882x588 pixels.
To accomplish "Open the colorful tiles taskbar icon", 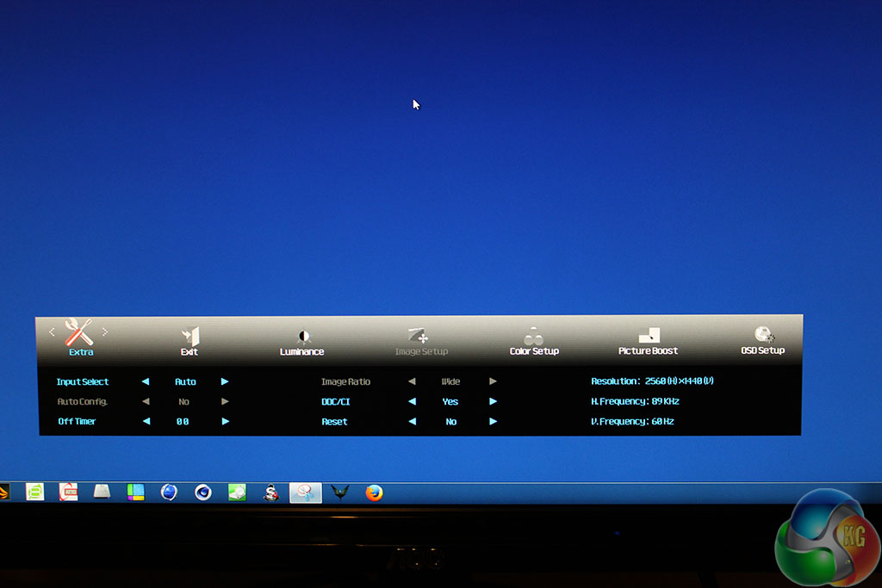I will 135,492.
